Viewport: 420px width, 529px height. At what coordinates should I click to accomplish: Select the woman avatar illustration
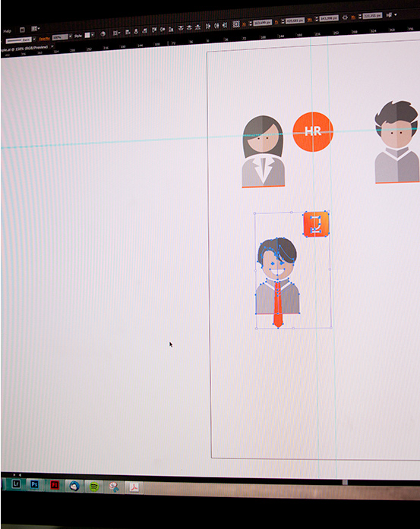(264, 151)
